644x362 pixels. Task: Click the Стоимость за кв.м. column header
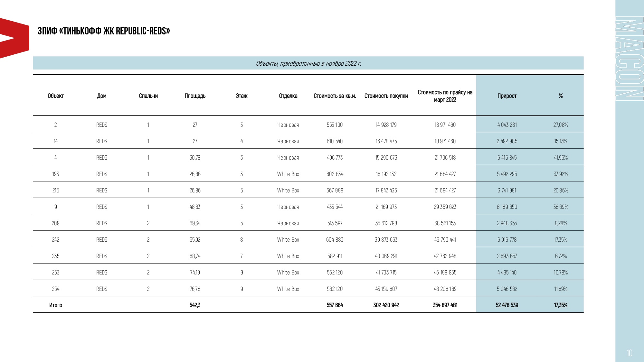click(x=335, y=96)
